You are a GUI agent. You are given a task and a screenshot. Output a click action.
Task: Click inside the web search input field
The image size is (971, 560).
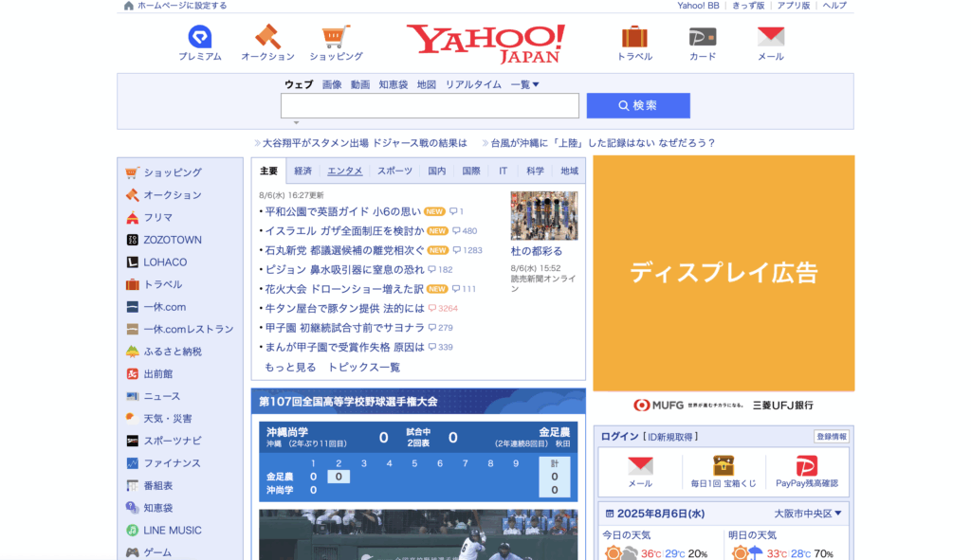(430, 106)
